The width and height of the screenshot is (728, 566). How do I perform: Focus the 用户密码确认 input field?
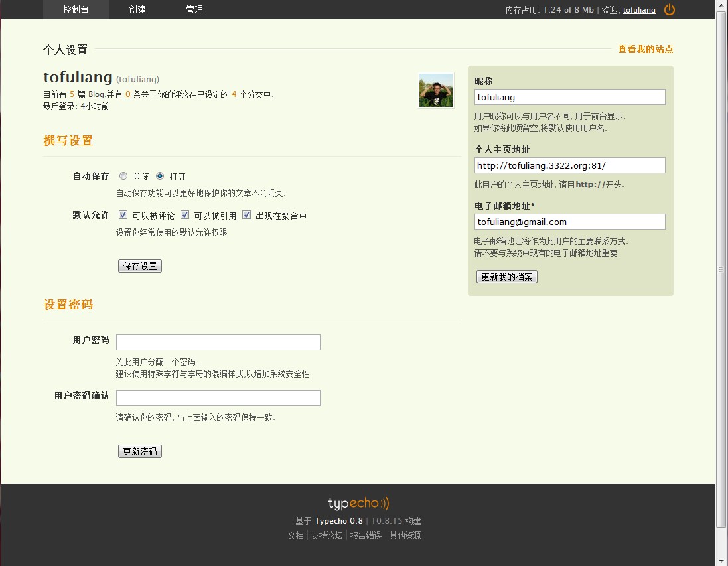point(218,398)
